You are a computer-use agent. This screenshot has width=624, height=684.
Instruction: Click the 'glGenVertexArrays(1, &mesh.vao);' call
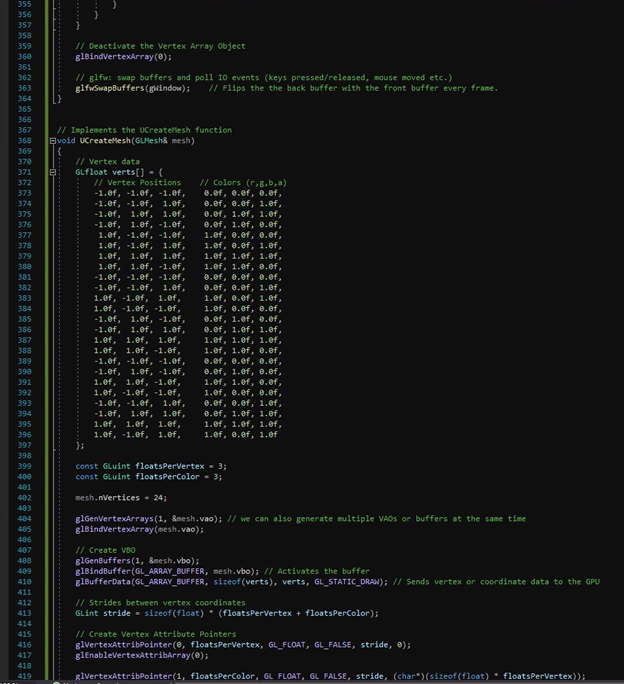[x=149, y=519]
